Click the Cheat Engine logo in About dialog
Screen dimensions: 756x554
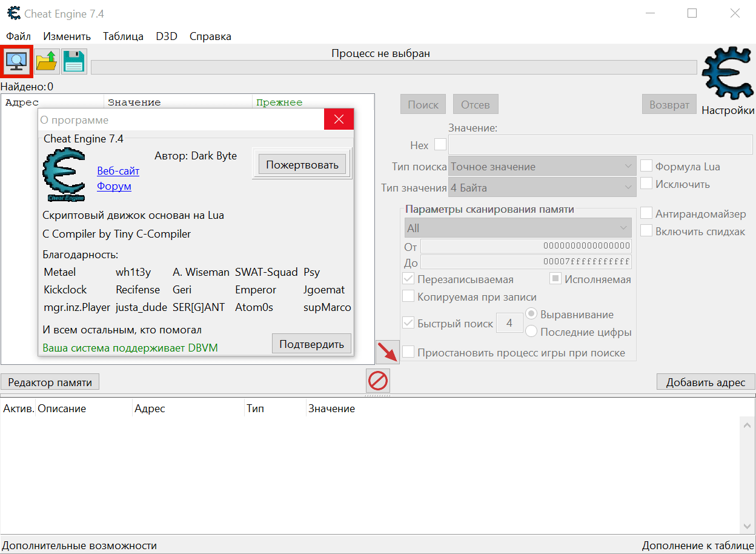(x=64, y=175)
